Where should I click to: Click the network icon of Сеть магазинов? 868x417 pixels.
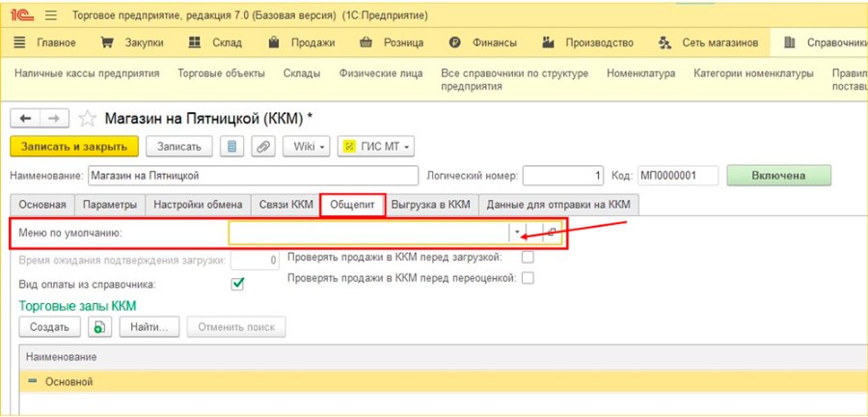[x=665, y=42]
